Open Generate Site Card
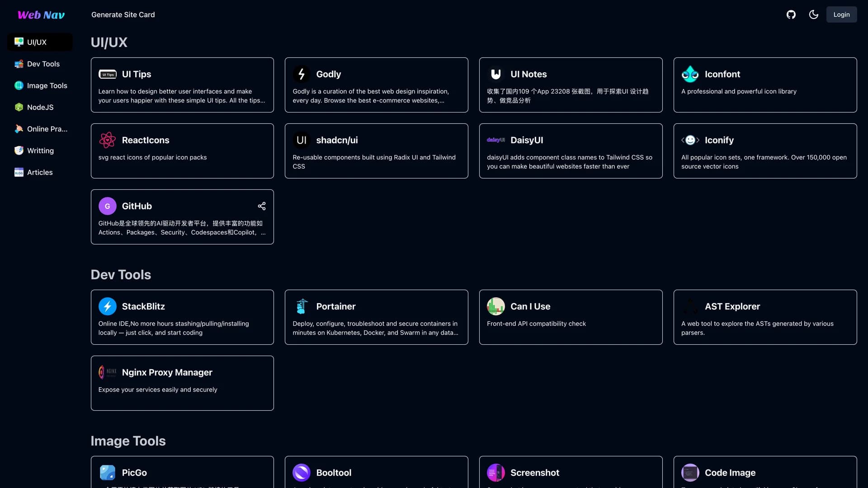Screen dimensions: 868x488 [123, 14]
